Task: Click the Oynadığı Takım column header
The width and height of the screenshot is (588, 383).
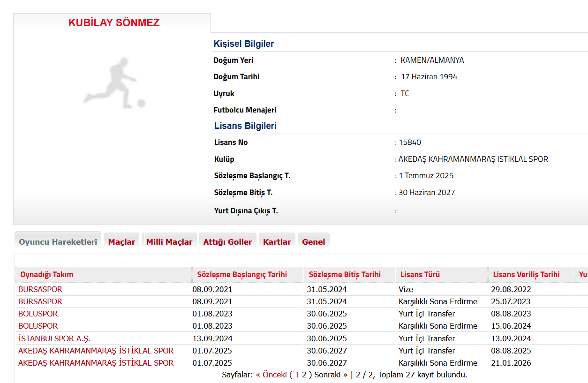Action: coord(46,275)
